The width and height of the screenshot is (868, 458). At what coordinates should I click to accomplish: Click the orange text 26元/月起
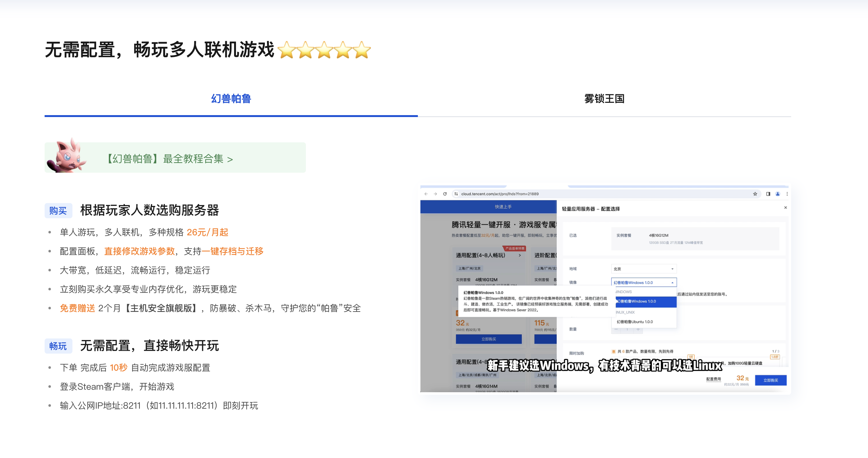click(208, 232)
